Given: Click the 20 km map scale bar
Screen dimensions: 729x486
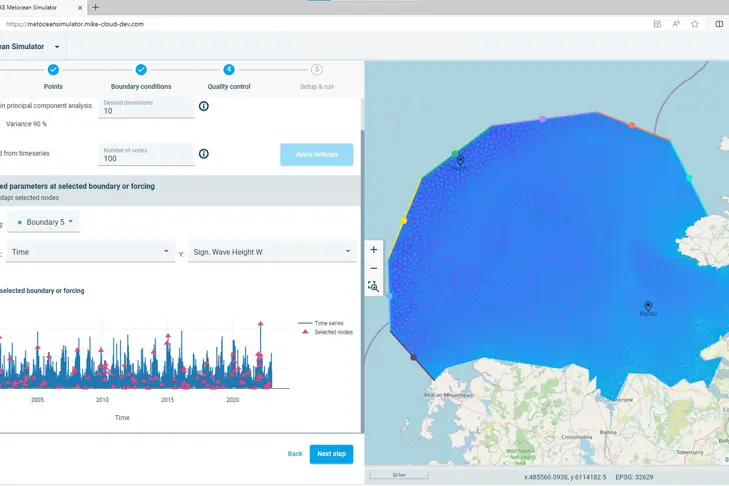Looking at the screenshot, I should tap(399, 475).
